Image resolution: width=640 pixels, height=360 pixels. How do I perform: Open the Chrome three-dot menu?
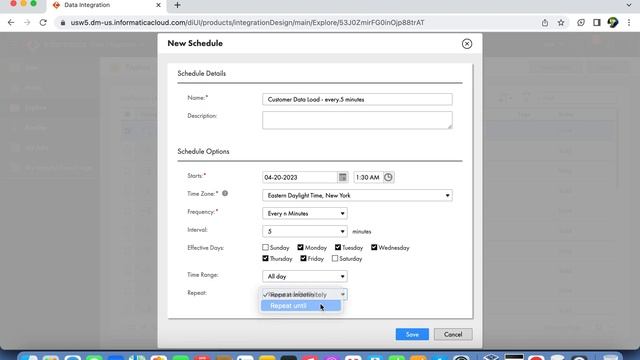629,22
